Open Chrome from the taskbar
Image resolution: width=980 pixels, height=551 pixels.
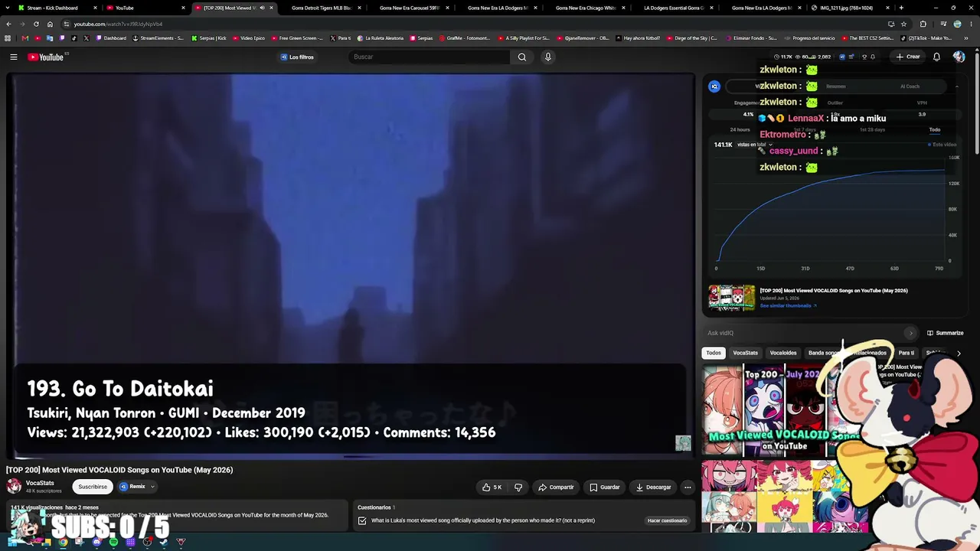(x=63, y=542)
